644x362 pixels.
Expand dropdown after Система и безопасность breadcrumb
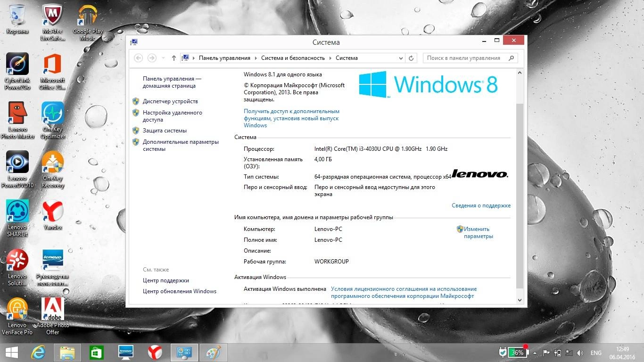tap(330, 58)
